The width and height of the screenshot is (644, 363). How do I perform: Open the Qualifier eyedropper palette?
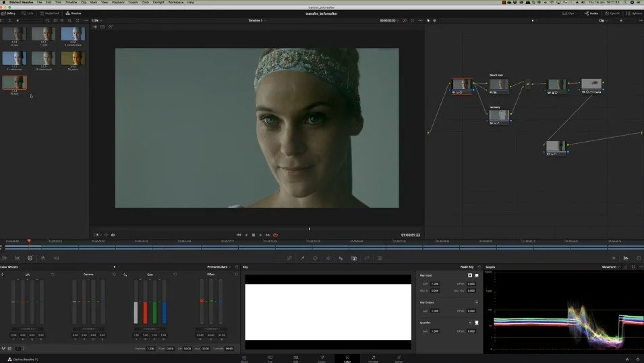tap(302, 258)
